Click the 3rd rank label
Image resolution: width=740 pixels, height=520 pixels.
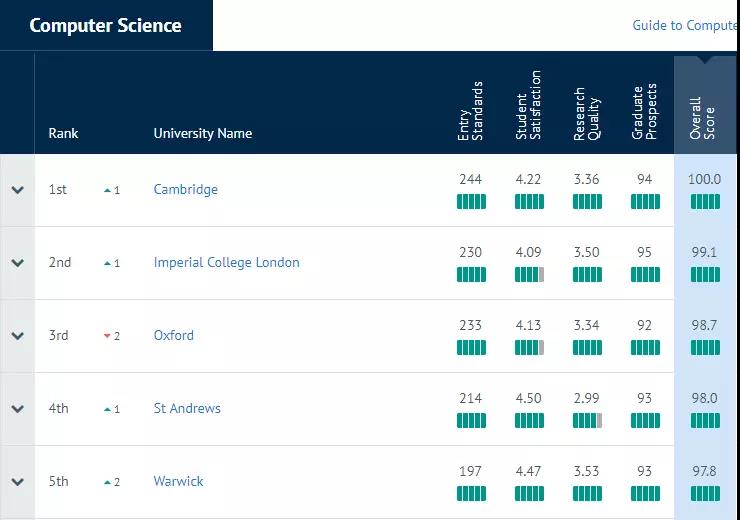click(59, 335)
